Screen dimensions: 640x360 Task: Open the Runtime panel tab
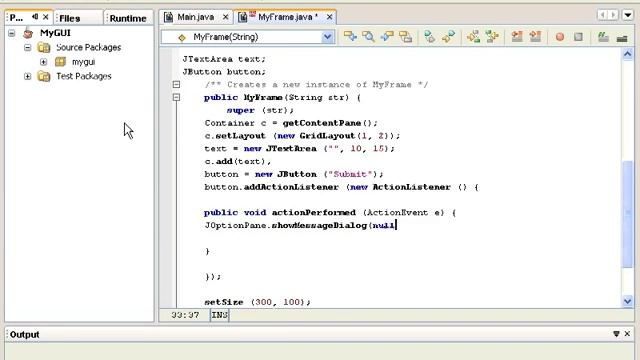point(128,18)
